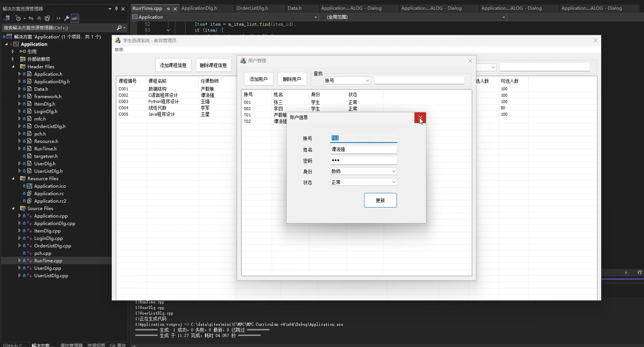Image resolution: width=644 pixels, height=347 pixels.
Task: Click the Application.rc file icon
Action: tap(29, 193)
